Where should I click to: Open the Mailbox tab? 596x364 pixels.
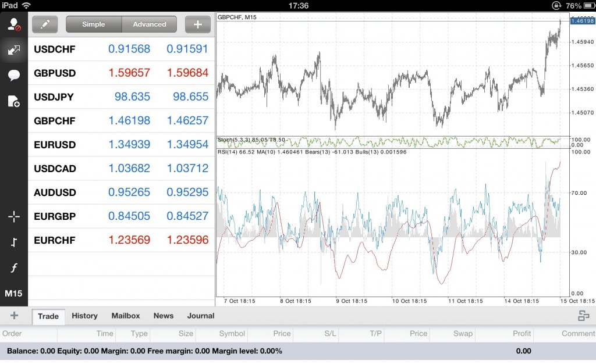126,316
